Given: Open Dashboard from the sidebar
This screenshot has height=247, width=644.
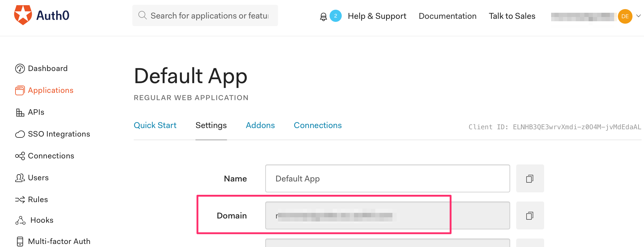Looking at the screenshot, I should tap(48, 69).
